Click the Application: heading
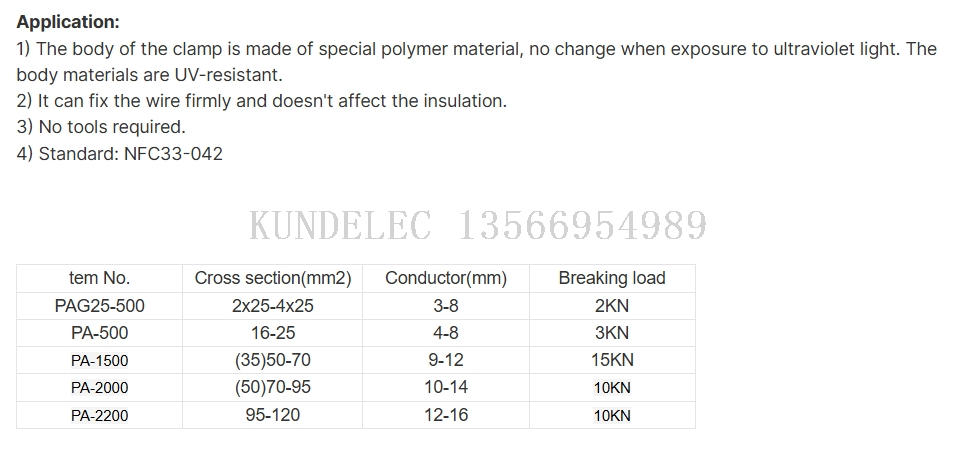 (67, 22)
